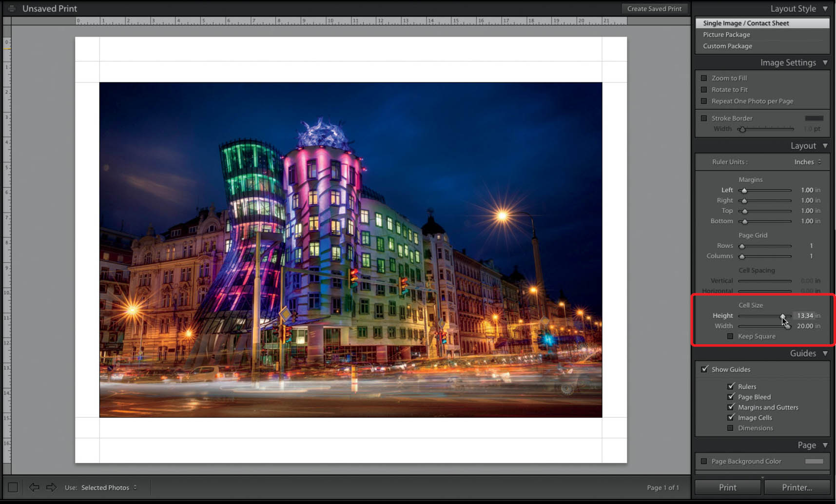The width and height of the screenshot is (836, 504).
Task: Click Rows value field
Action: (811, 246)
